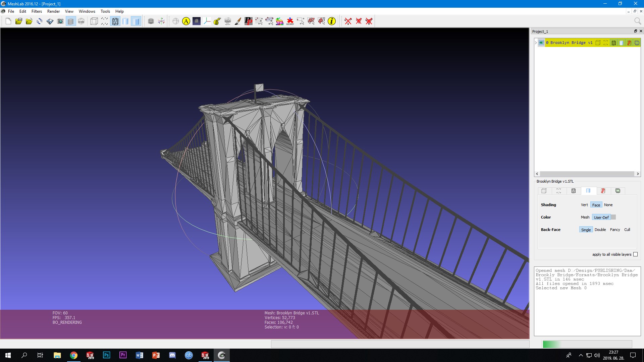Click the dark blue raster image icon
Screen dimensions: 644x362
tap(197, 21)
